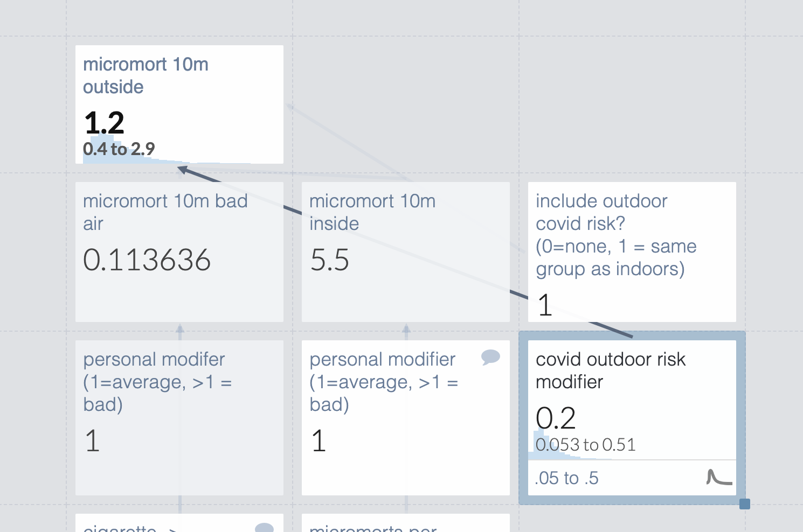
Task: Click the comment bubble on personal modifier cell
Action: (x=490, y=357)
